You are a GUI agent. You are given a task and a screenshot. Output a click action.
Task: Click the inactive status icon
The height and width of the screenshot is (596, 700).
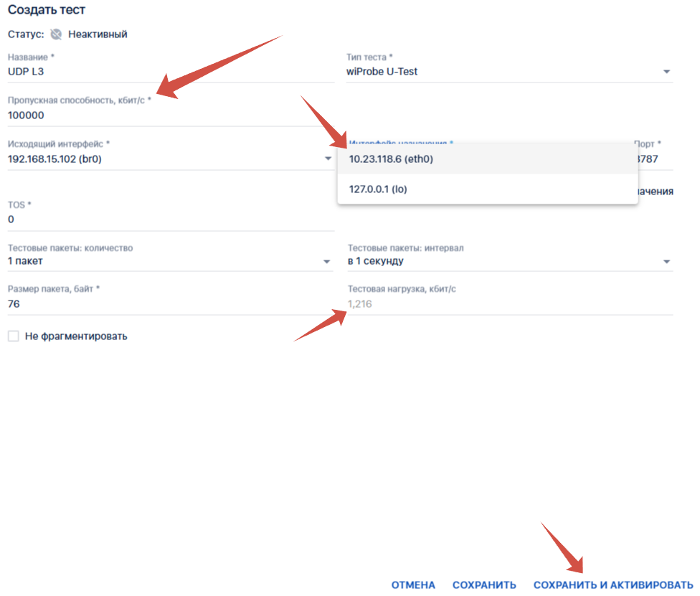click(56, 34)
